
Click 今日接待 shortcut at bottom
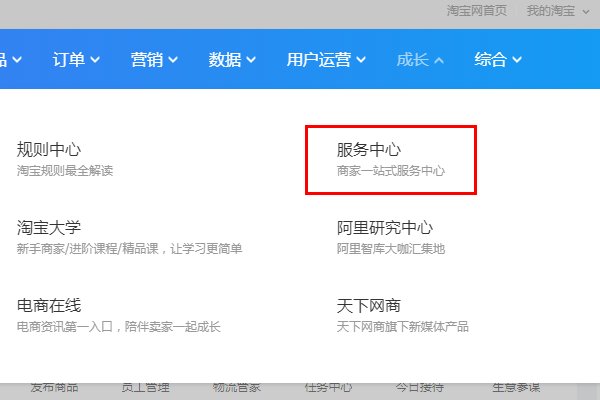420,387
